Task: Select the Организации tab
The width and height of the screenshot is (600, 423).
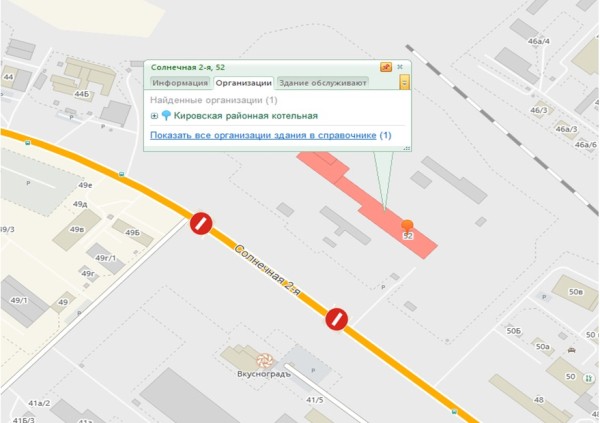Action: 243,83
